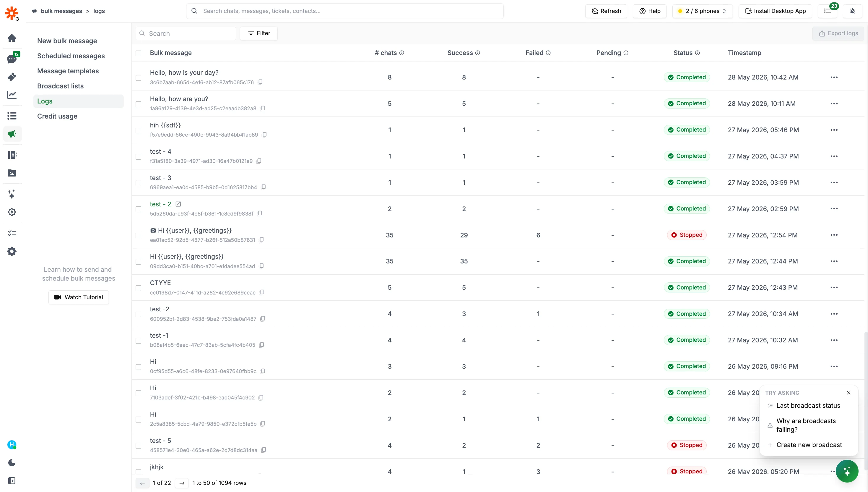Open actions menu for 09:16 PM row
This screenshot has height=492, width=868.
click(834, 366)
